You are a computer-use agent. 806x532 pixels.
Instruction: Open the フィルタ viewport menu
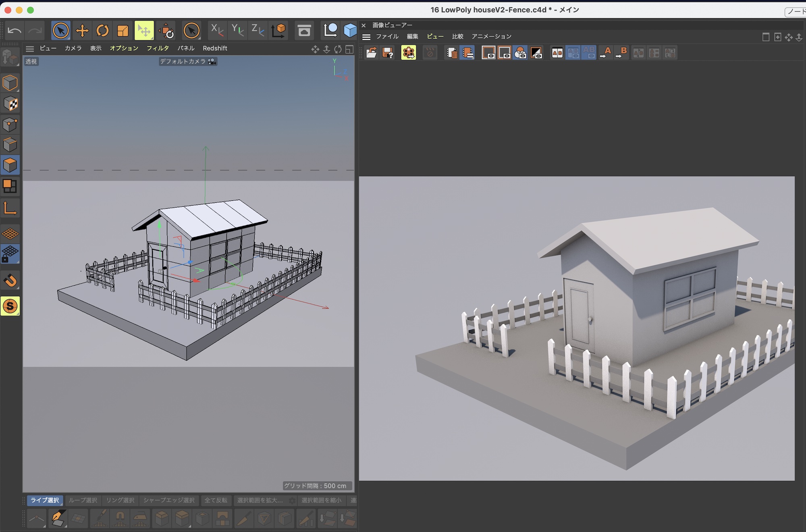click(x=158, y=48)
